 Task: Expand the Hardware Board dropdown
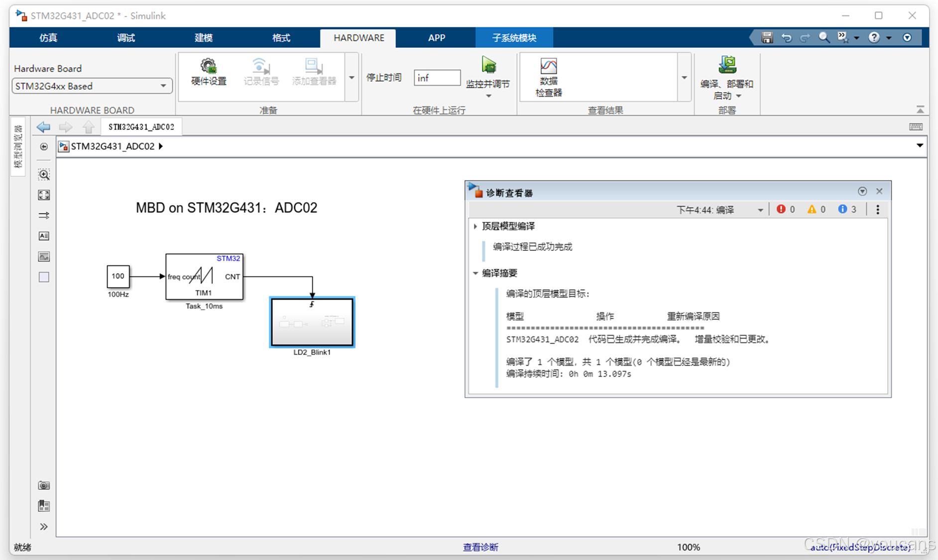click(163, 86)
